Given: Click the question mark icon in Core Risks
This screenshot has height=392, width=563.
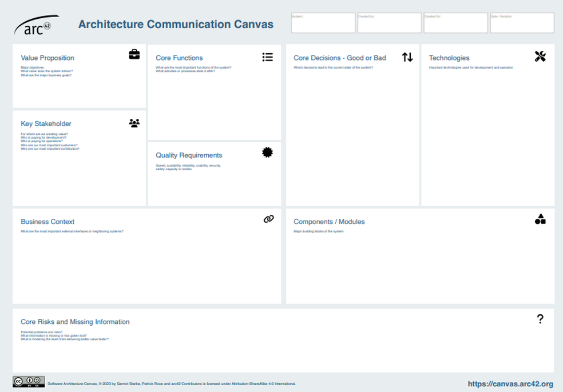Looking at the screenshot, I should pos(540,319).
